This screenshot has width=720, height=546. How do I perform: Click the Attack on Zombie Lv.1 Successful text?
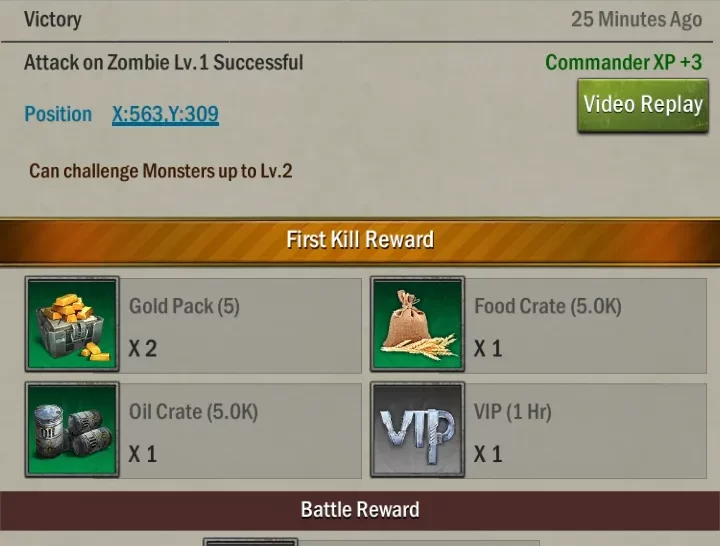(163, 62)
